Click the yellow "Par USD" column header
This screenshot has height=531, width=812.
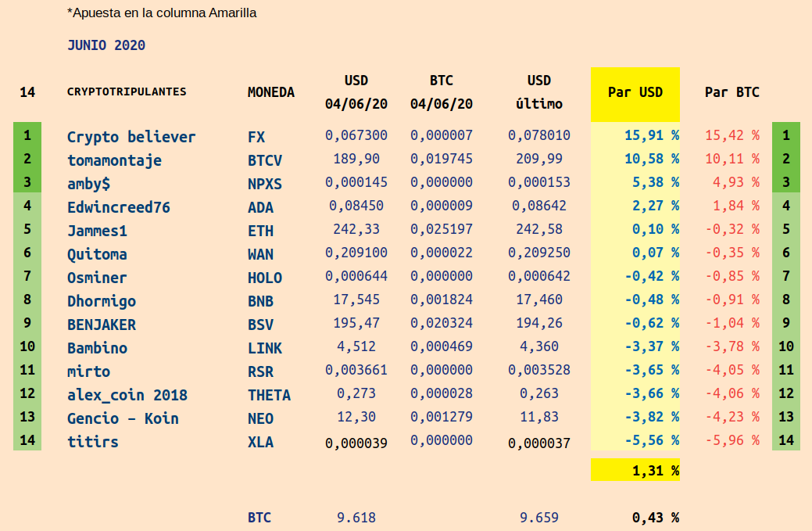click(635, 92)
